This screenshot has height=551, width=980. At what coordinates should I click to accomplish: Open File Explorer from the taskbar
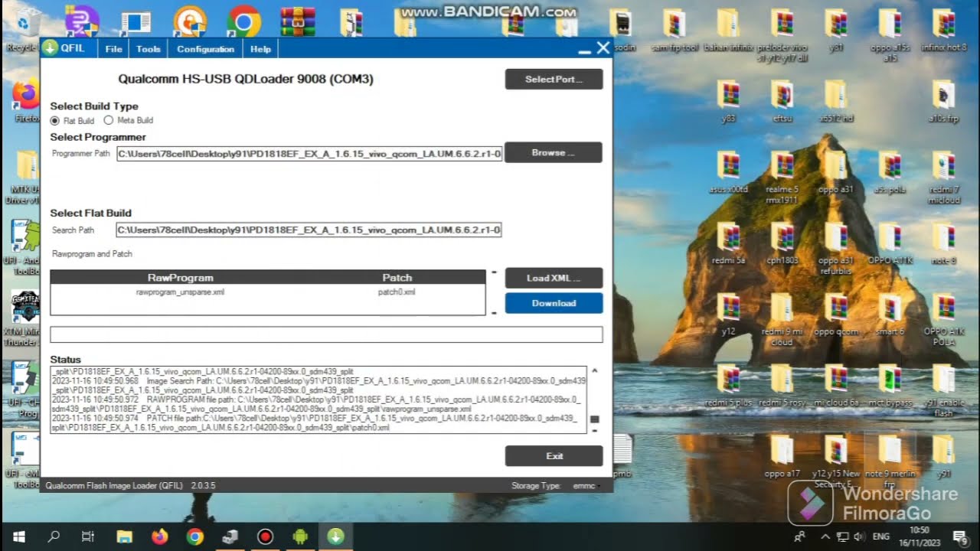point(124,536)
